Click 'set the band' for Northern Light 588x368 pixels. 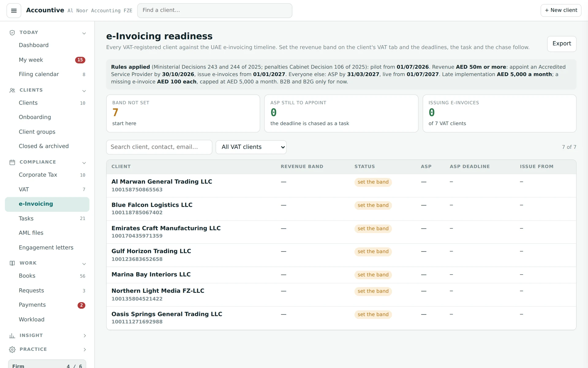(x=373, y=291)
